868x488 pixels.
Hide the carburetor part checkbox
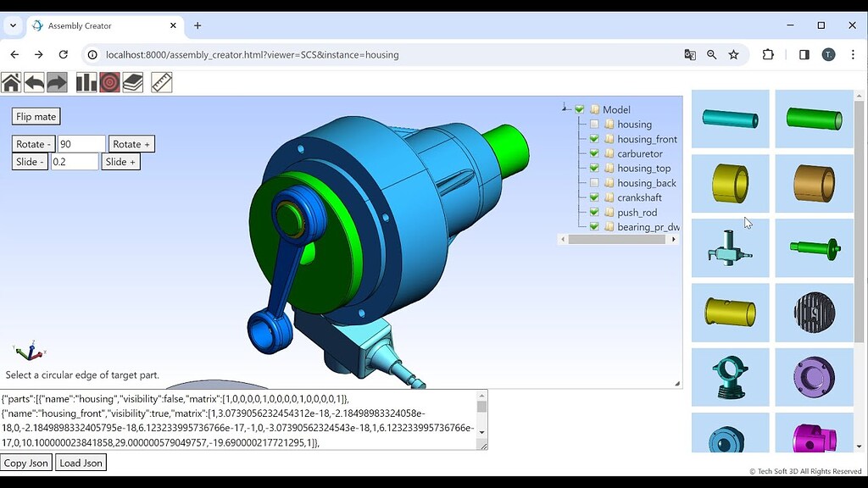pyautogui.click(x=593, y=153)
